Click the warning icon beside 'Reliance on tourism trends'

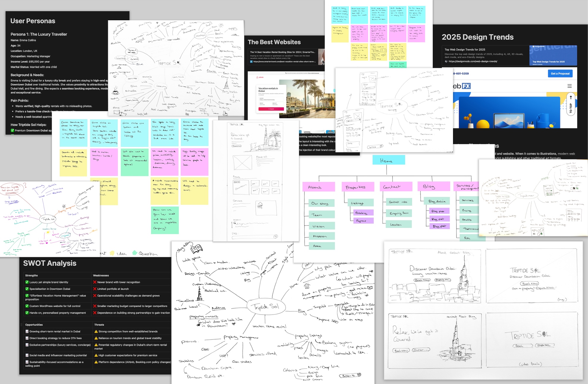pos(96,338)
